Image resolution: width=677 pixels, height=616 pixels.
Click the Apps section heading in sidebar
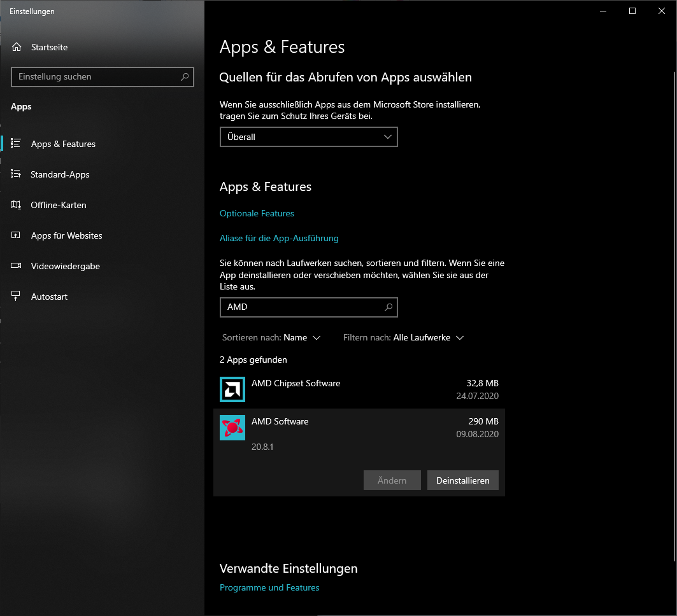(21, 106)
